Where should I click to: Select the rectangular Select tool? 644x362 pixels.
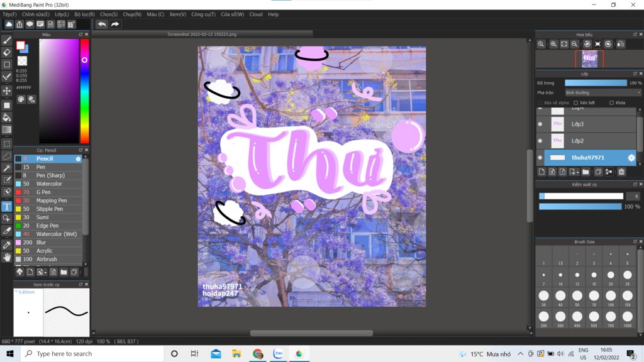click(6, 144)
